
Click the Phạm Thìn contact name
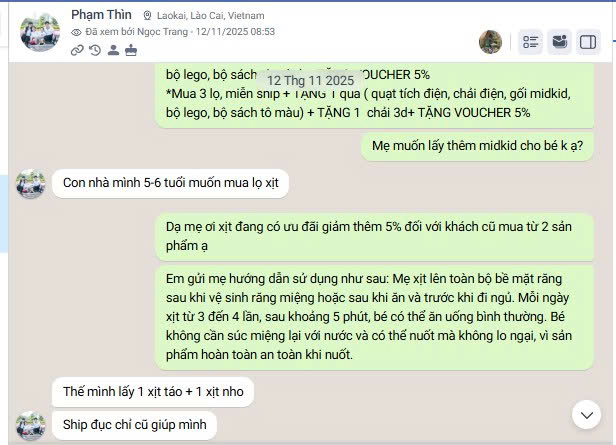(x=101, y=15)
